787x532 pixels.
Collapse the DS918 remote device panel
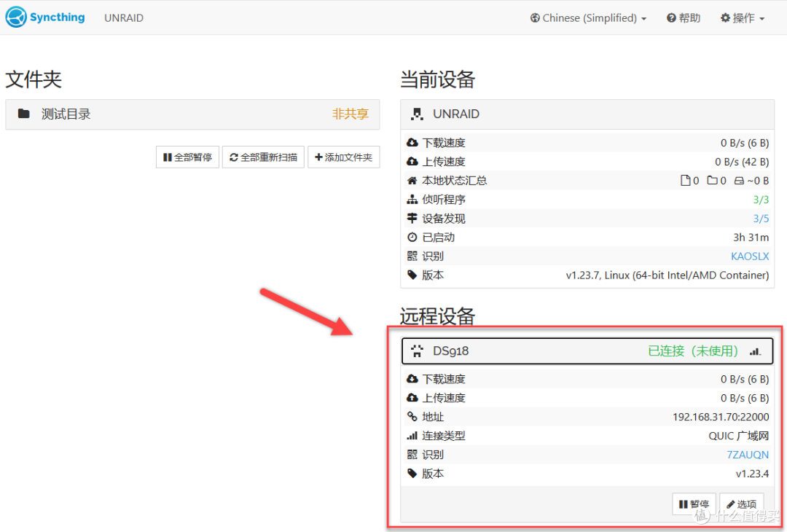coord(587,351)
